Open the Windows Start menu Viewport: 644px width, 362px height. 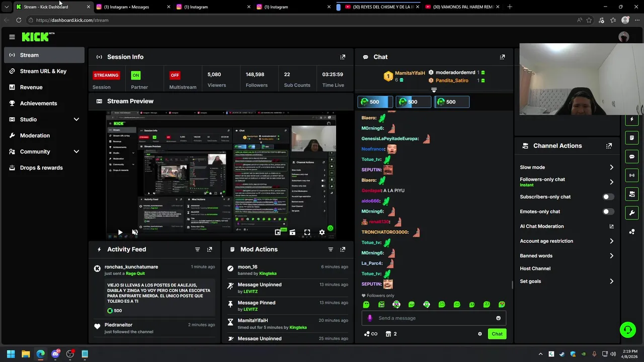(11, 354)
